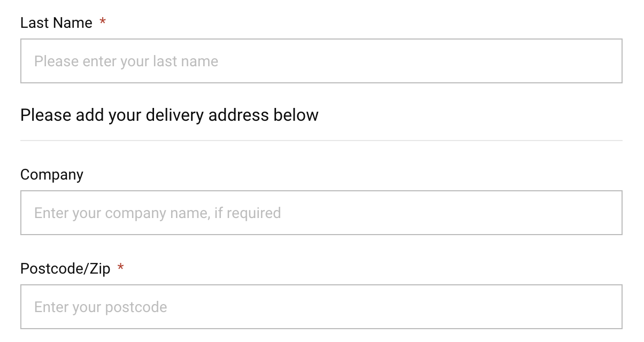The width and height of the screenshot is (644, 342).
Task: Click the red asterisk beside Last Name
Action: tap(103, 22)
